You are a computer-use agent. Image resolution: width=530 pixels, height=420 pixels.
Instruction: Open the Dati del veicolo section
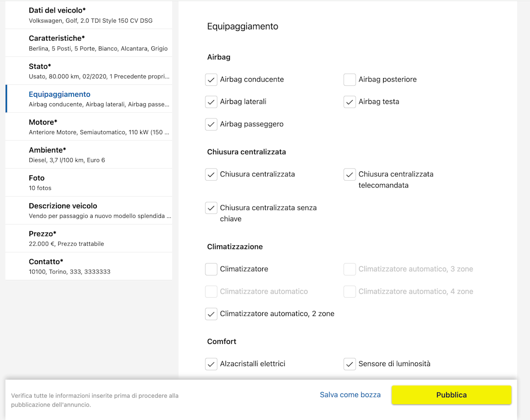89,15
